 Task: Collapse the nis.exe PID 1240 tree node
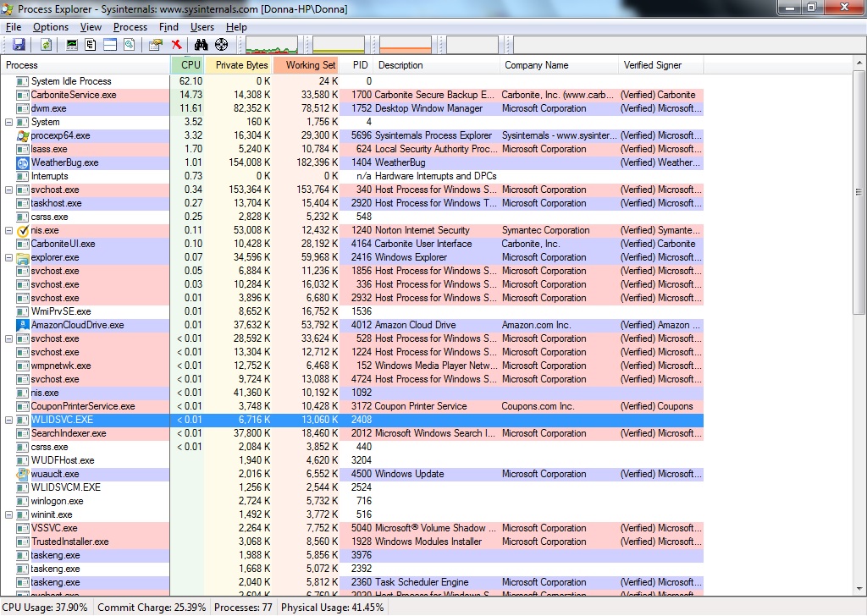pyautogui.click(x=8, y=230)
